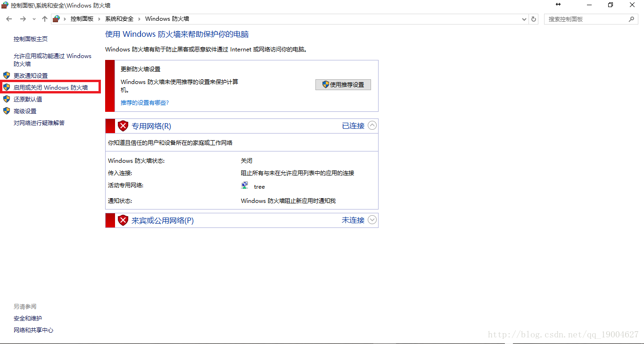Click shield icon beside 高级设置
The height and width of the screenshot is (344, 644).
point(7,111)
